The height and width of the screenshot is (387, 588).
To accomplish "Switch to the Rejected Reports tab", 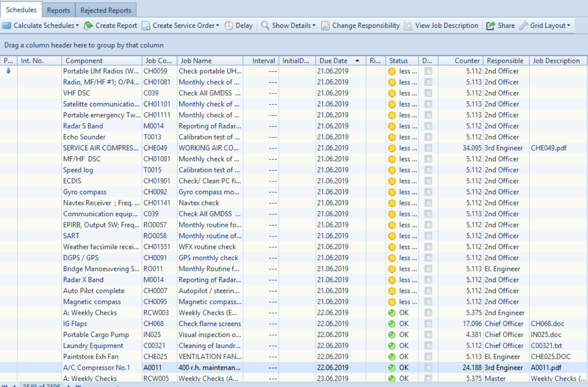I will click(x=106, y=10).
